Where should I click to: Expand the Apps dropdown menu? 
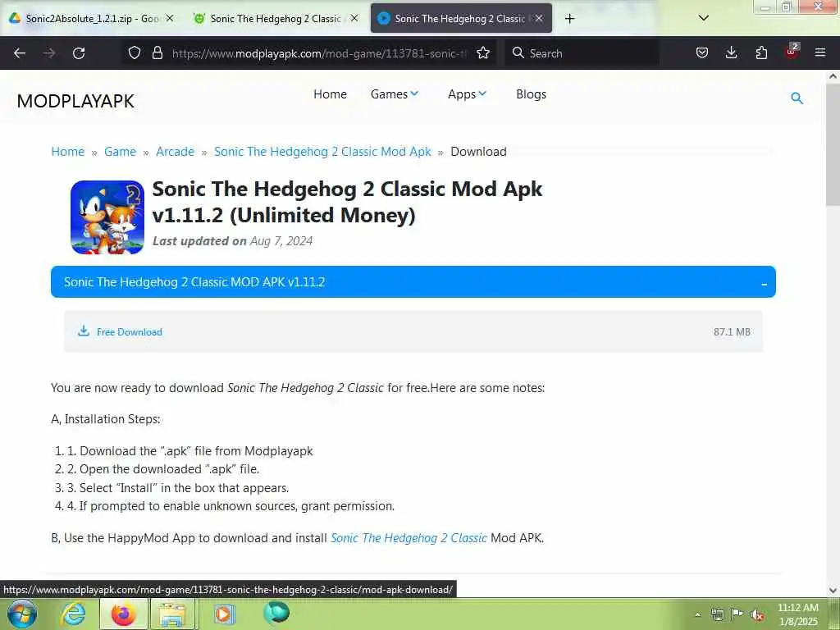click(x=467, y=94)
